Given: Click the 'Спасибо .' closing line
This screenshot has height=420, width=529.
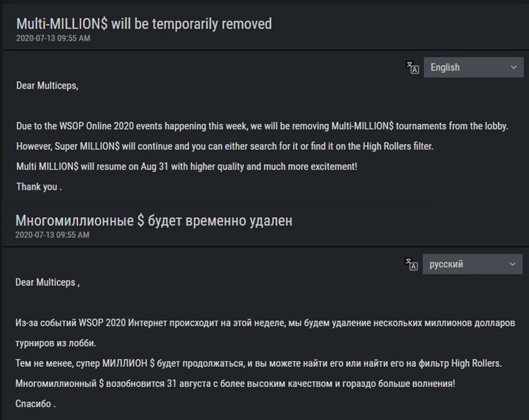Looking at the screenshot, I should (36, 404).
